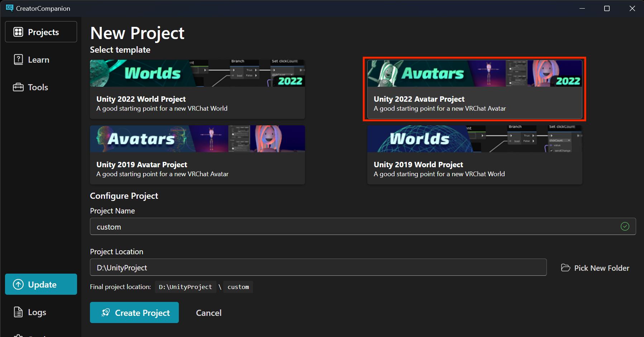Click the Pick New Folder button
This screenshot has height=337, width=644.
[595, 268]
